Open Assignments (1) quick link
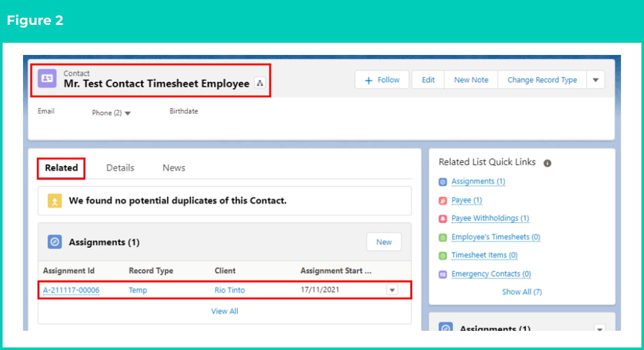The width and height of the screenshot is (644, 350). pyautogui.click(x=478, y=181)
